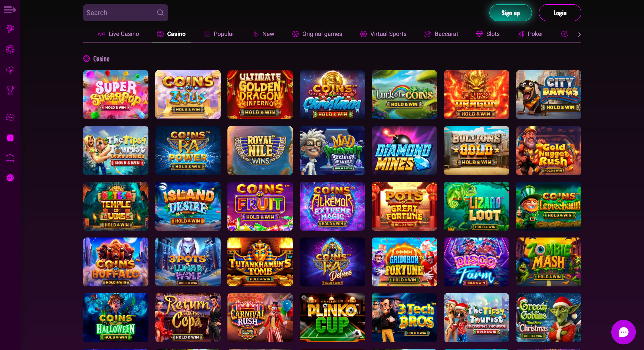This screenshot has height=350, width=644.
Task: Click the search magnifier icon
Action: click(x=160, y=13)
